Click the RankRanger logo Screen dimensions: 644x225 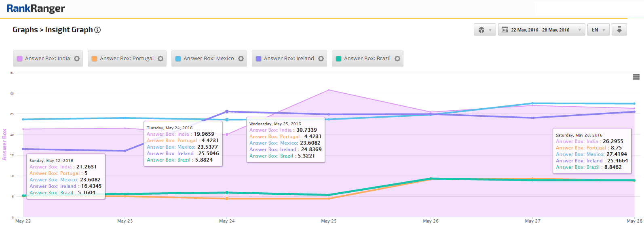coord(36,8)
